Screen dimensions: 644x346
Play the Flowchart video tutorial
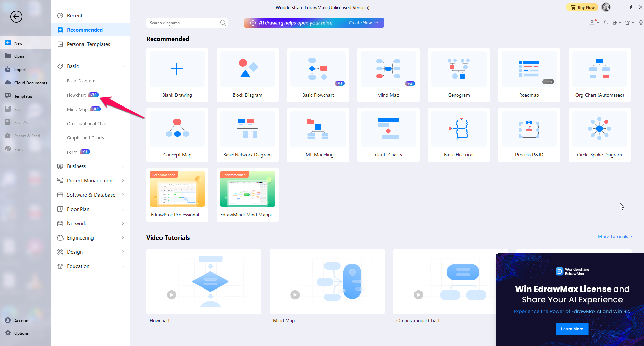coord(172,295)
